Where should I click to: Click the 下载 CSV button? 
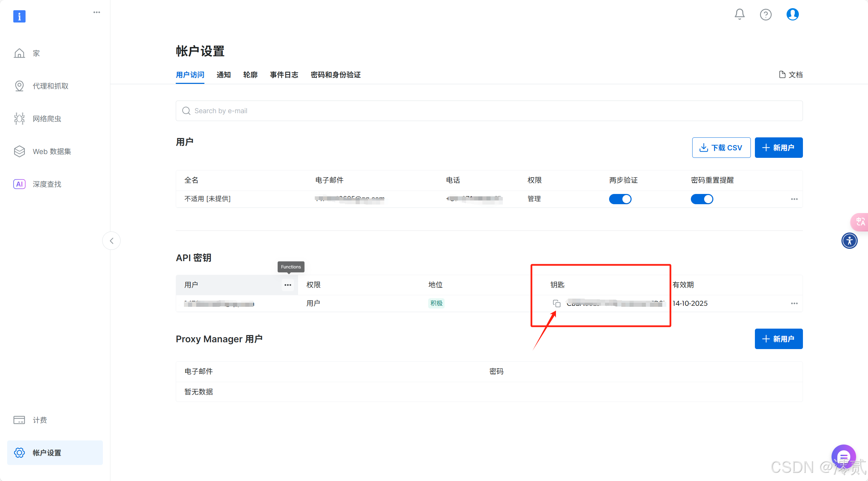pyautogui.click(x=721, y=148)
